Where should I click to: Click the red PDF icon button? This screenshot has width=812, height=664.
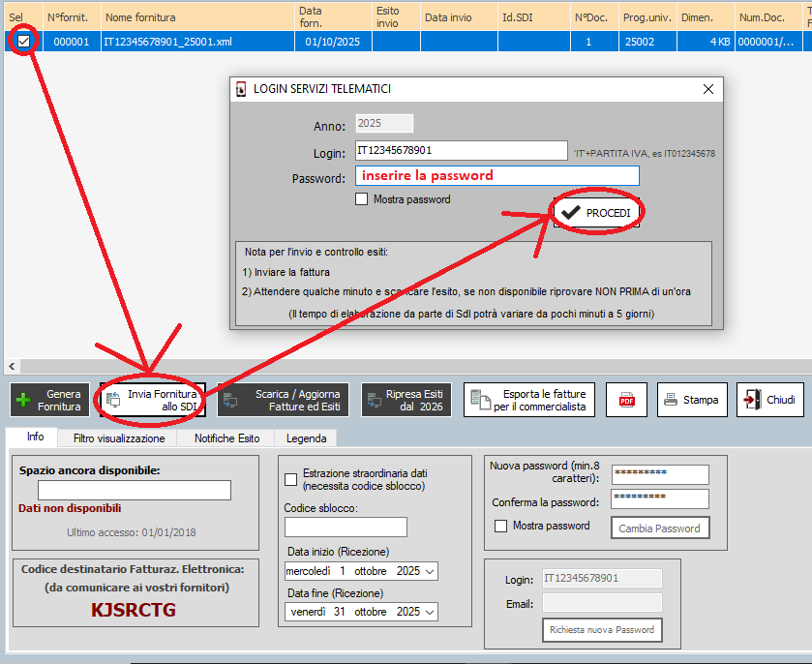pos(626,400)
